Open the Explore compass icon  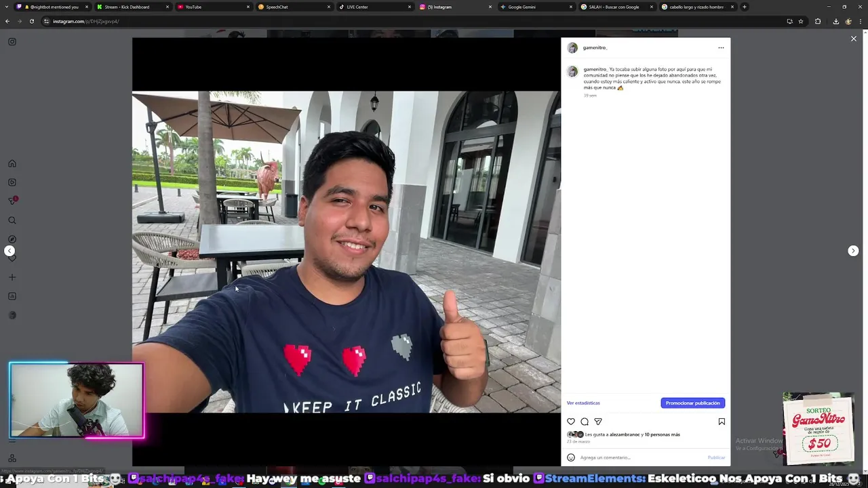point(12,239)
